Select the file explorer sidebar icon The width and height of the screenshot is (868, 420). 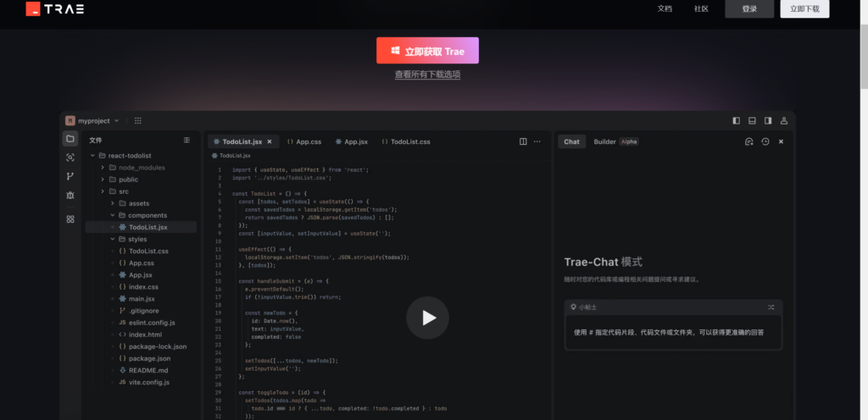[70, 139]
